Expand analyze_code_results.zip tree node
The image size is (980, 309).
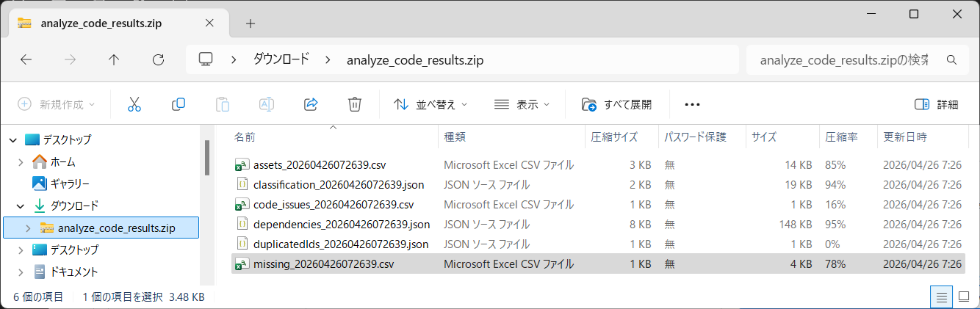pyautogui.click(x=28, y=228)
